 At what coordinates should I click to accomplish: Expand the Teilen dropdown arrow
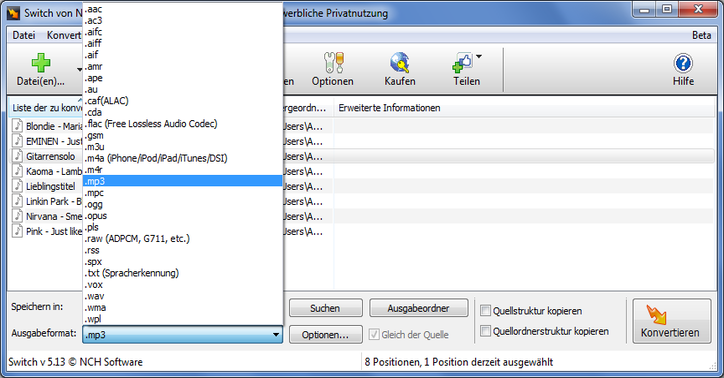479,57
